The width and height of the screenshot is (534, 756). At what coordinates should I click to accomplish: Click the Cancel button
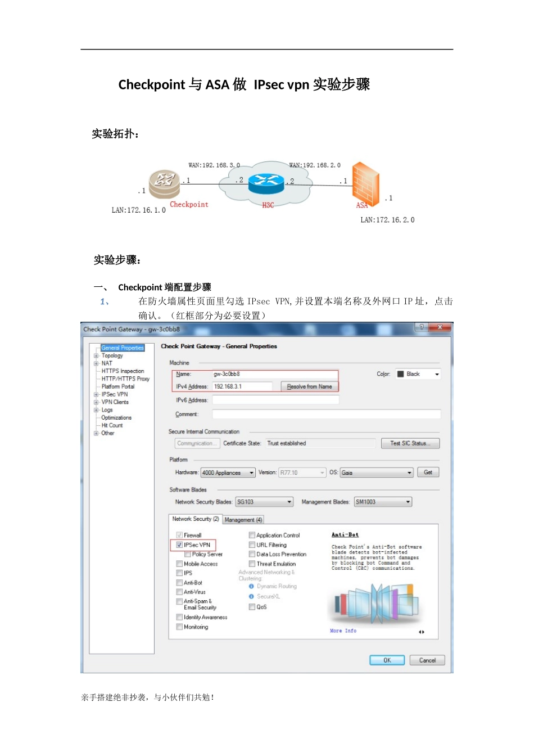[427, 660]
